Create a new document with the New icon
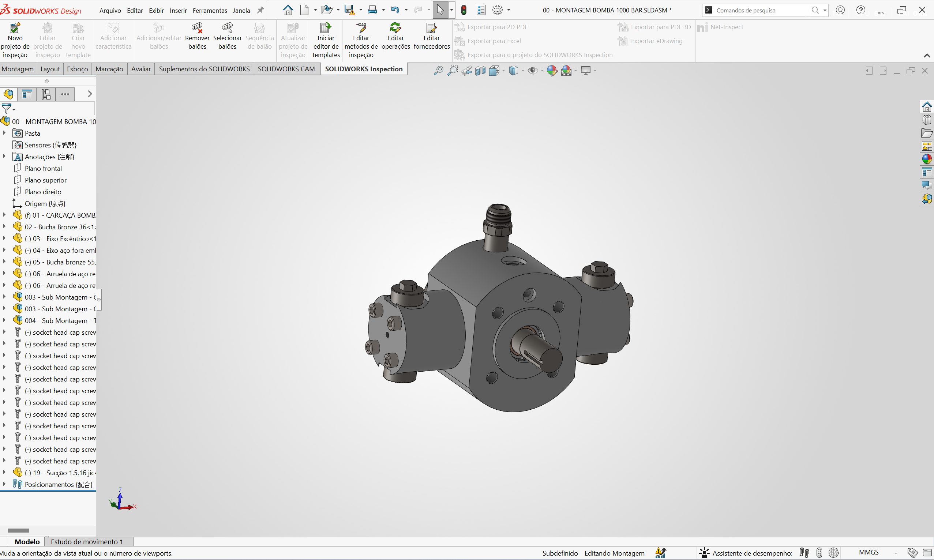Viewport: 934px width, 560px height. (x=304, y=10)
